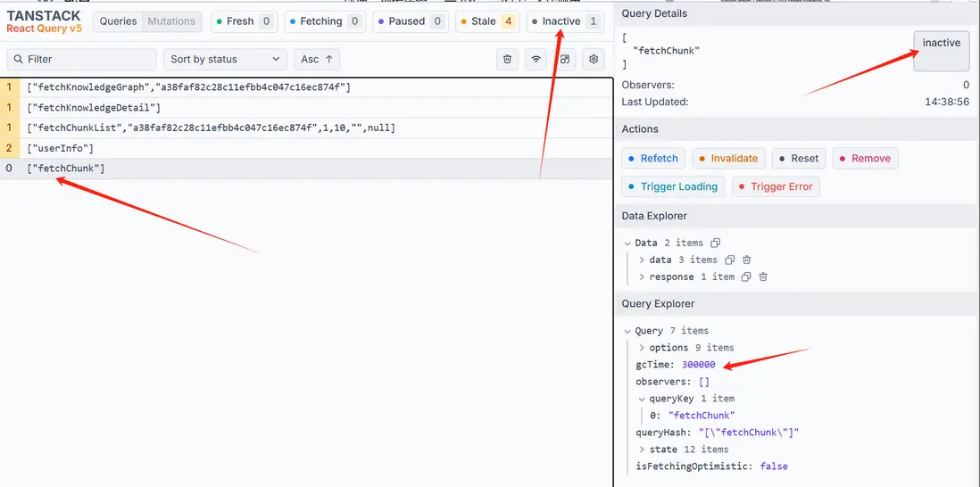This screenshot has height=487, width=980.
Task: Expand the state 12 items node
Action: [x=642, y=450]
